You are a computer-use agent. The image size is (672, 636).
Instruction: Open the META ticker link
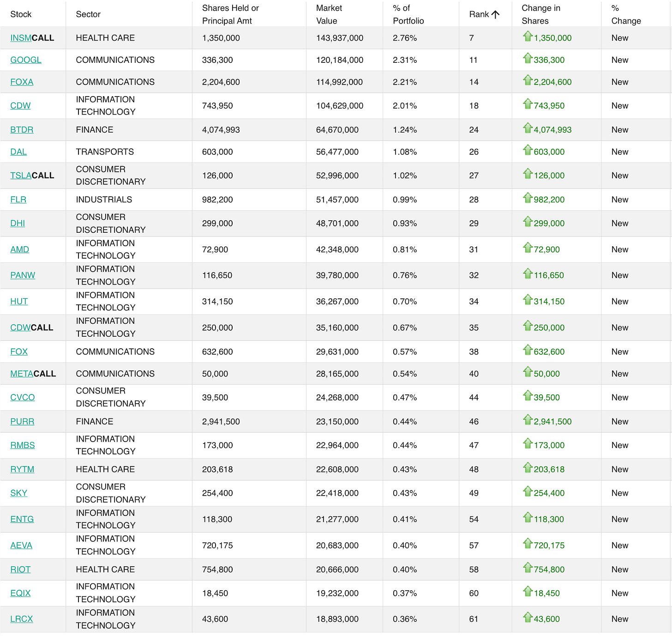pos(22,374)
